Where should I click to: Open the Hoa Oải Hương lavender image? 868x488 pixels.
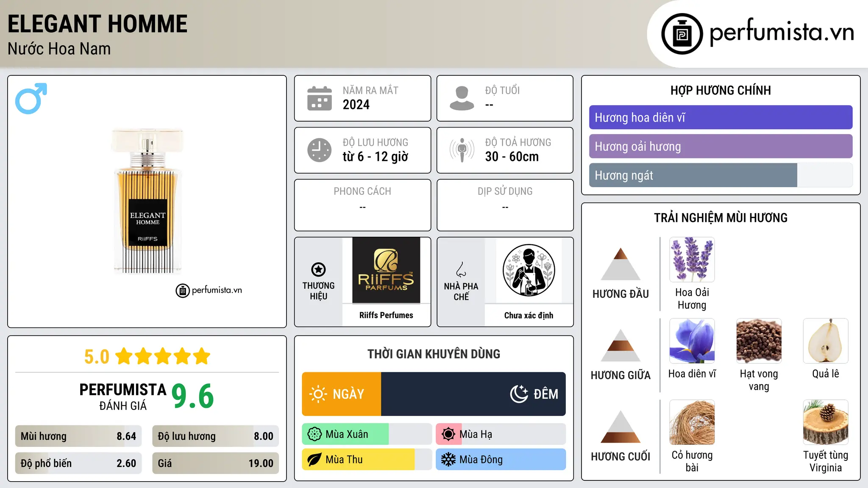pos(692,260)
